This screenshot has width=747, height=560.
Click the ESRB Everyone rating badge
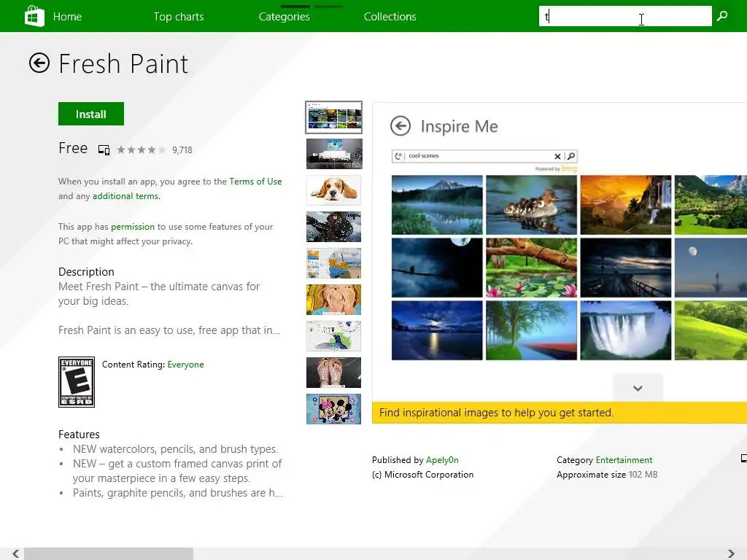coord(76,382)
